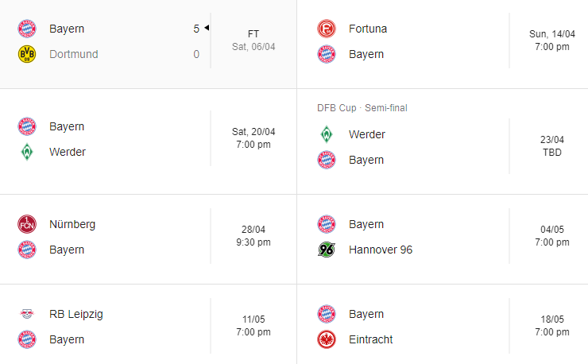
Task: Click the Fortuna club crest icon
Action: coord(327,29)
